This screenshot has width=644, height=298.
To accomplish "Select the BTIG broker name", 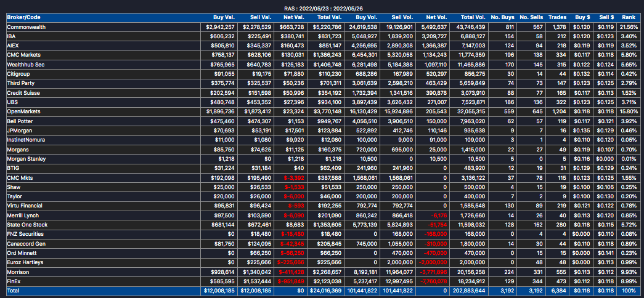I will 13,168.
